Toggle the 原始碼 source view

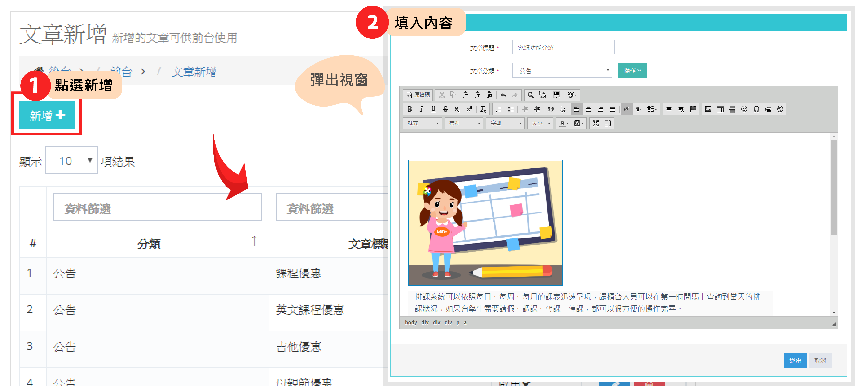pyautogui.click(x=418, y=95)
